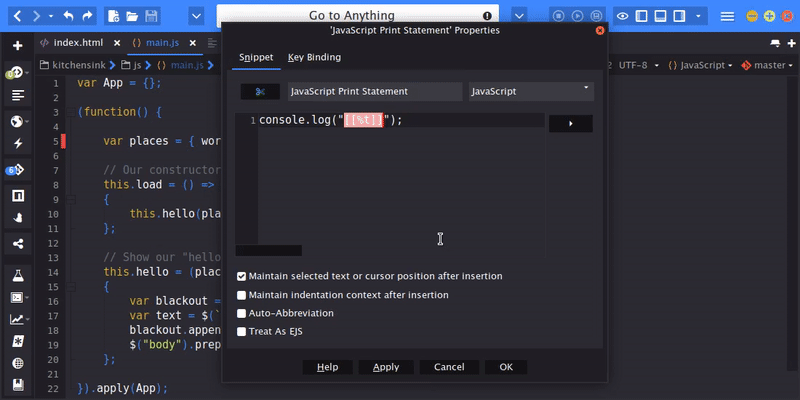The height and width of the screenshot is (400, 800).
Task: Open the sidebar icon with green badge
Action: click(x=15, y=72)
